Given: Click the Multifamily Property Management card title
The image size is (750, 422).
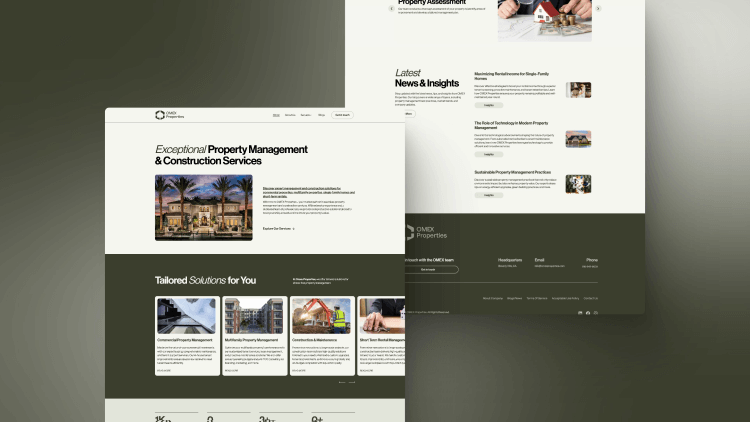Looking at the screenshot, I should (x=251, y=340).
